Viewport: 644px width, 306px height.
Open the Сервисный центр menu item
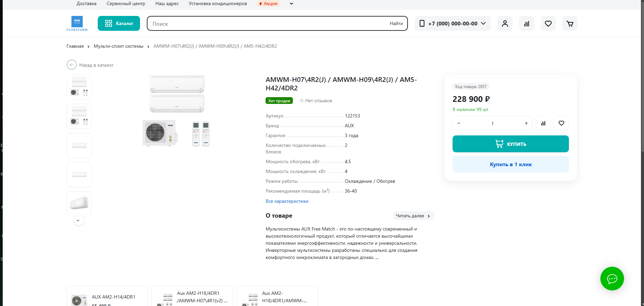(x=126, y=4)
